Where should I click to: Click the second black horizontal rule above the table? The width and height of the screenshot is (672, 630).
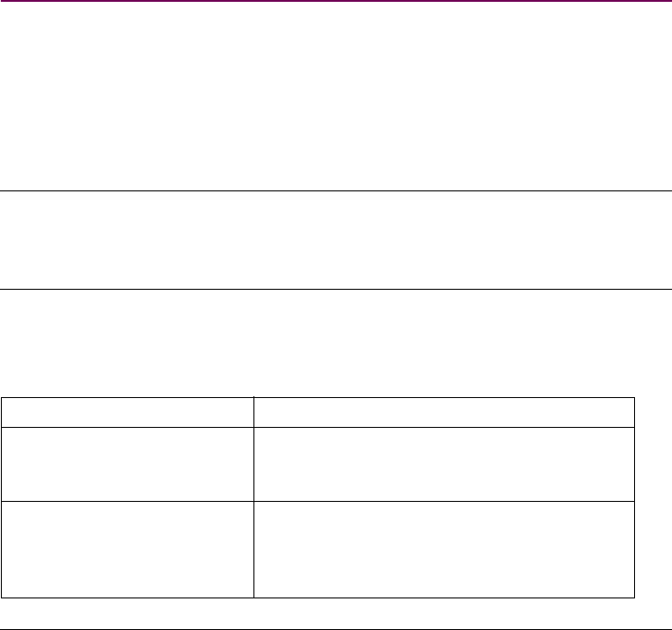click(336, 289)
